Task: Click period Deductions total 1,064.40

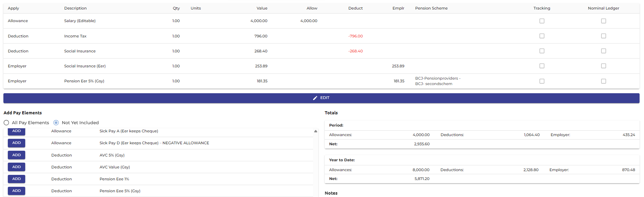Action: click(x=532, y=135)
